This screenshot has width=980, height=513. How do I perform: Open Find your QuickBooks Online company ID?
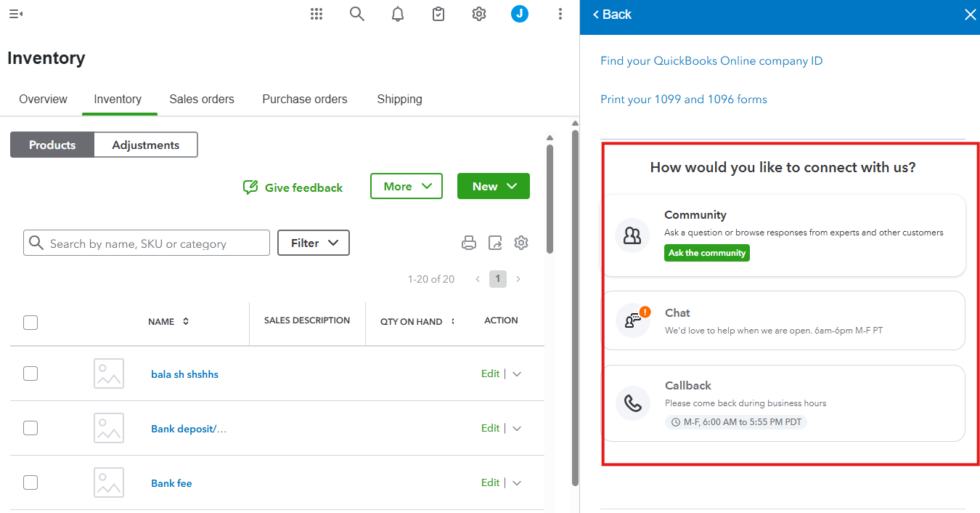point(711,61)
